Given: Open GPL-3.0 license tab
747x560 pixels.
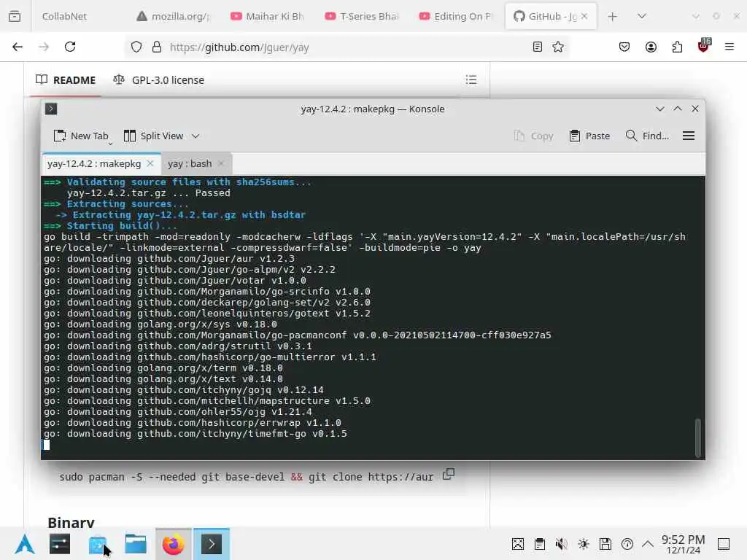Looking at the screenshot, I should click(x=158, y=80).
